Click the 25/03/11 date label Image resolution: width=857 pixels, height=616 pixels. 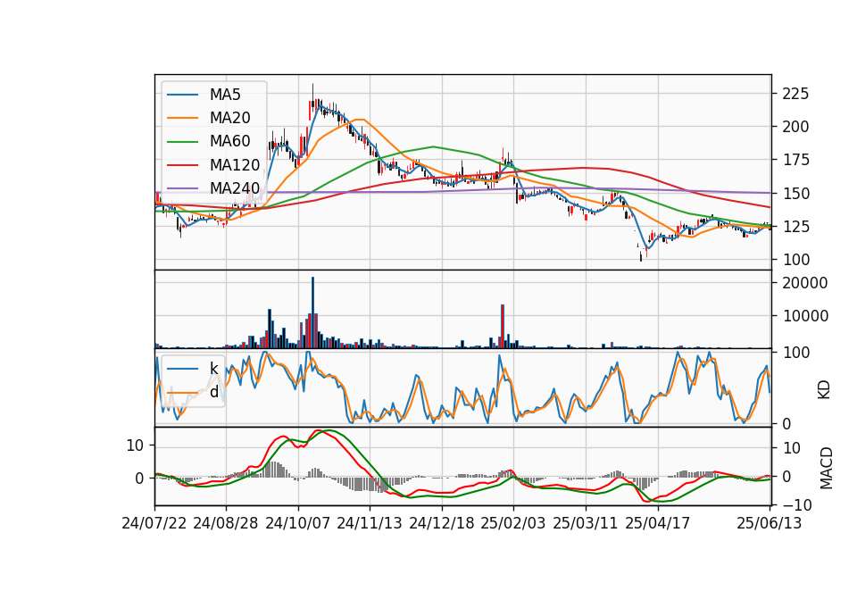point(586,523)
